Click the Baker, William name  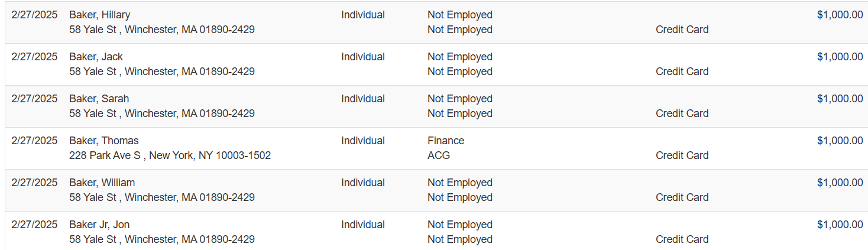(102, 183)
